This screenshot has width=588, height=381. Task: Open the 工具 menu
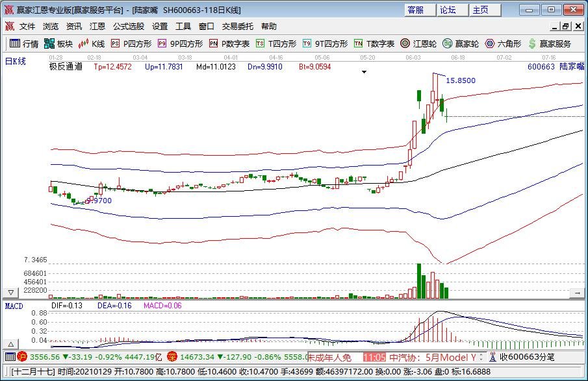coord(183,26)
